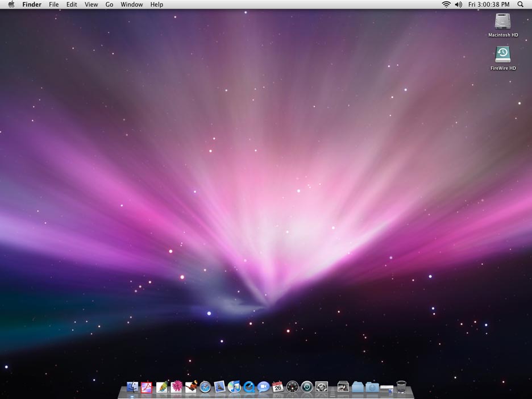Launch Safari from the Dock
Viewport: 532px width, 399px height.
pos(205,387)
